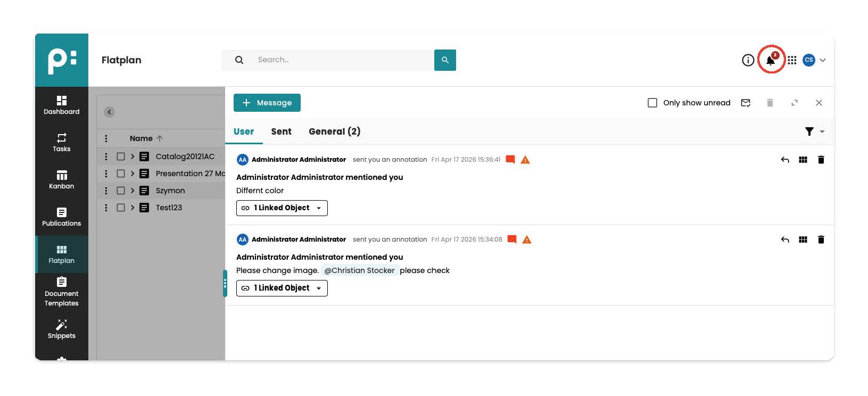Check the Test123 checkbox
Viewport: 868px width, 396px height.
click(121, 208)
